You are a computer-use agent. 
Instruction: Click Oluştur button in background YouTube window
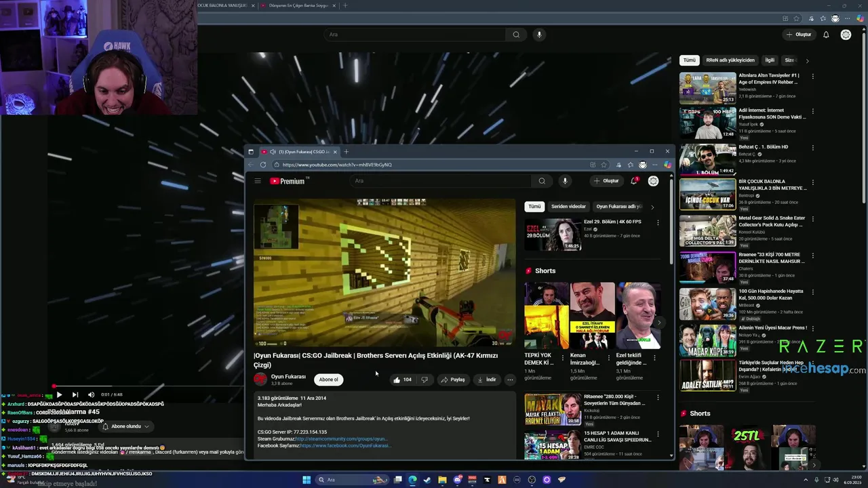point(799,35)
